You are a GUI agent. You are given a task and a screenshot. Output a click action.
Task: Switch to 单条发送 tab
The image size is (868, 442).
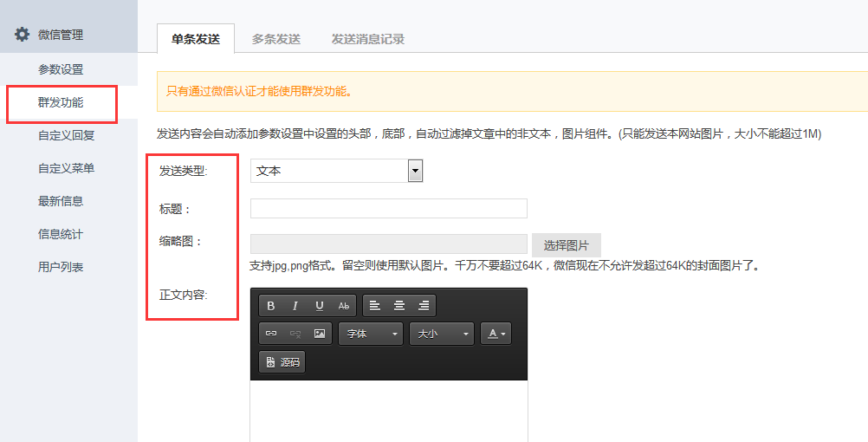[196, 39]
